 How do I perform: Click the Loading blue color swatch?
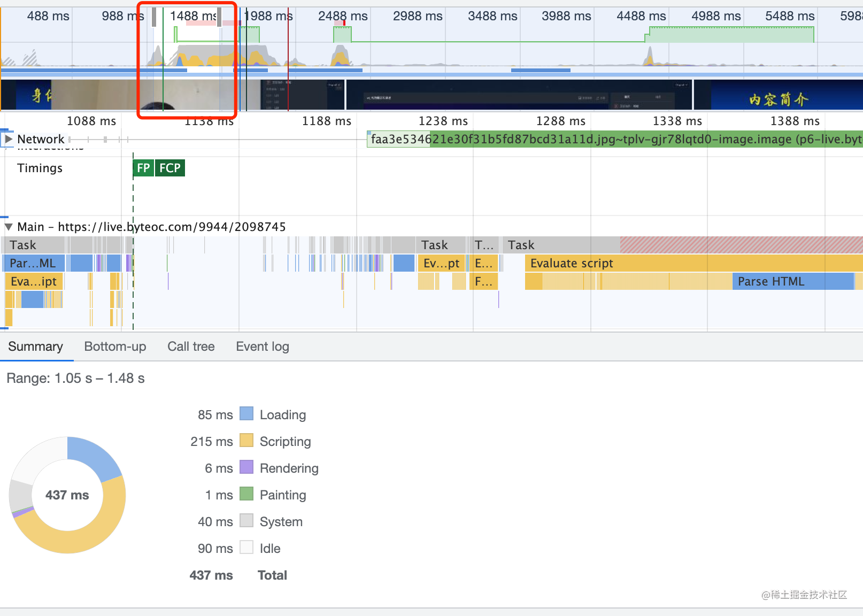pos(246,414)
